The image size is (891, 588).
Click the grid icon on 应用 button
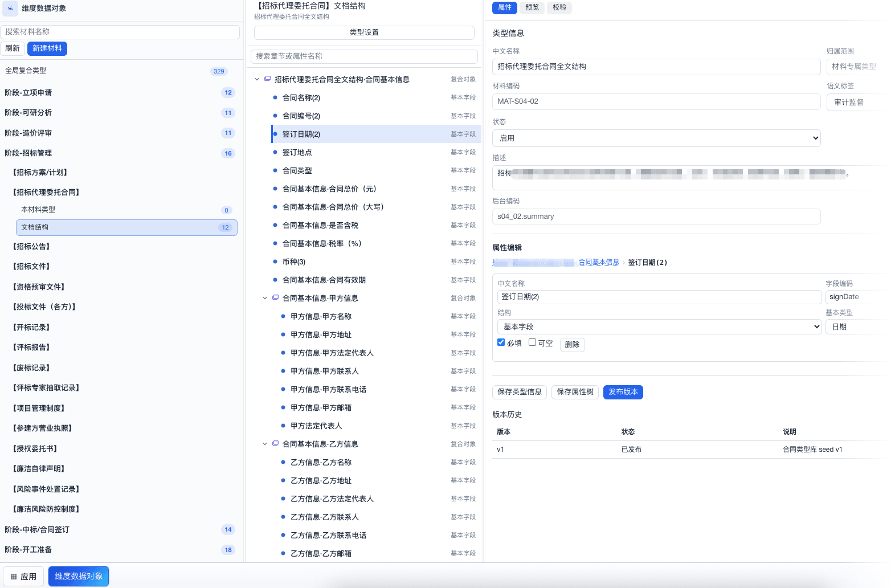coord(14,577)
